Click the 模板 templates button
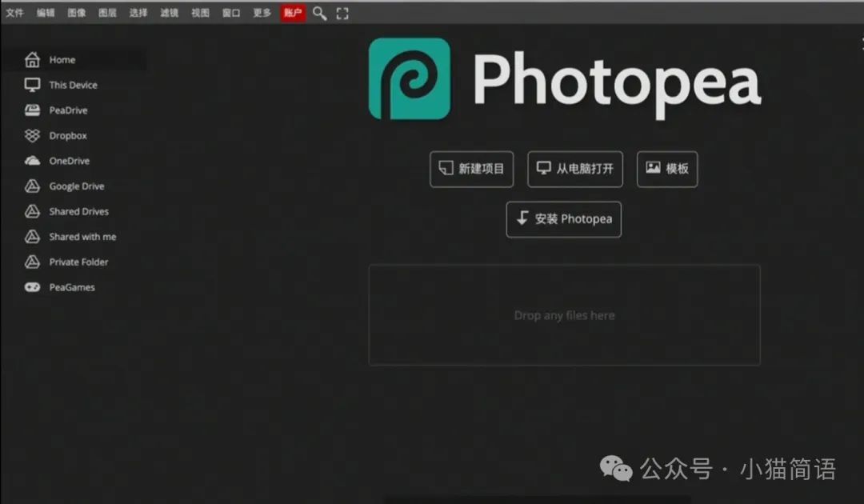This screenshot has width=864, height=504. tap(667, 169)
